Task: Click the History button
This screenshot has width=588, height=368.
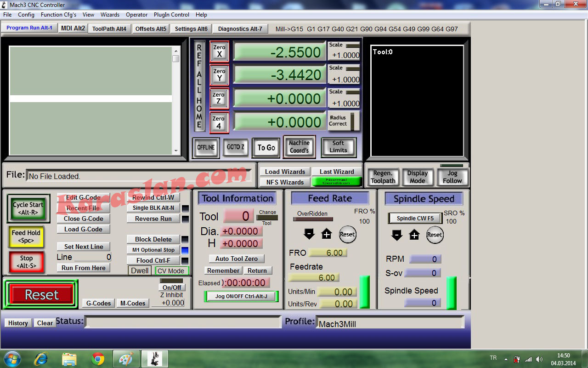Action: (18, 323)
